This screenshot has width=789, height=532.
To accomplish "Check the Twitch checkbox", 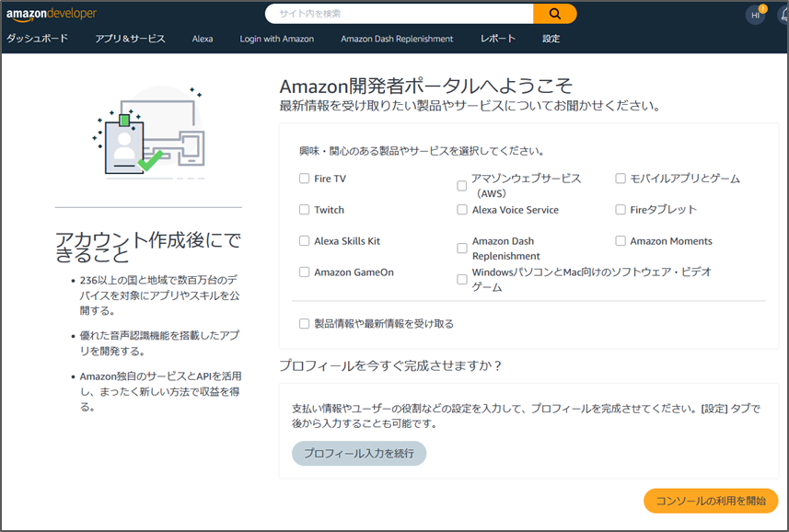I will 304,210.
